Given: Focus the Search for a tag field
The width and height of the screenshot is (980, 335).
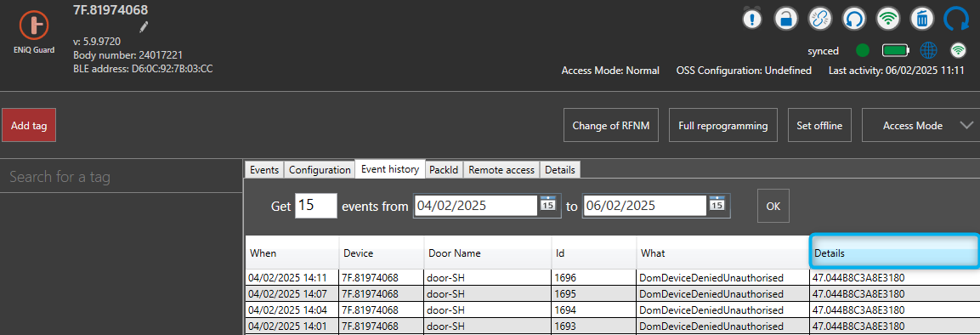Looking at the screenshot, I should coord(122,177).
